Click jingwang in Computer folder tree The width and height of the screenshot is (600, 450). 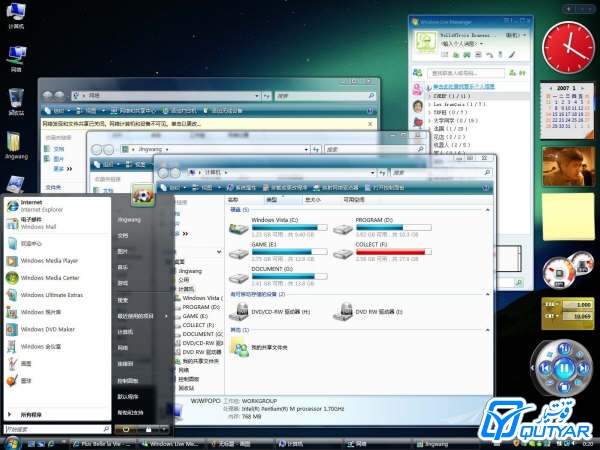(x=190, y=271)
